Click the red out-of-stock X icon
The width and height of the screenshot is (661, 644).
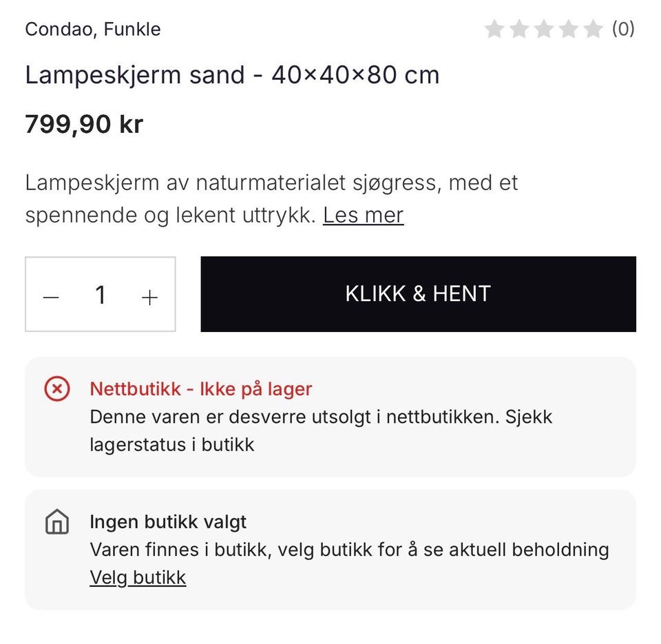[57, 390]
